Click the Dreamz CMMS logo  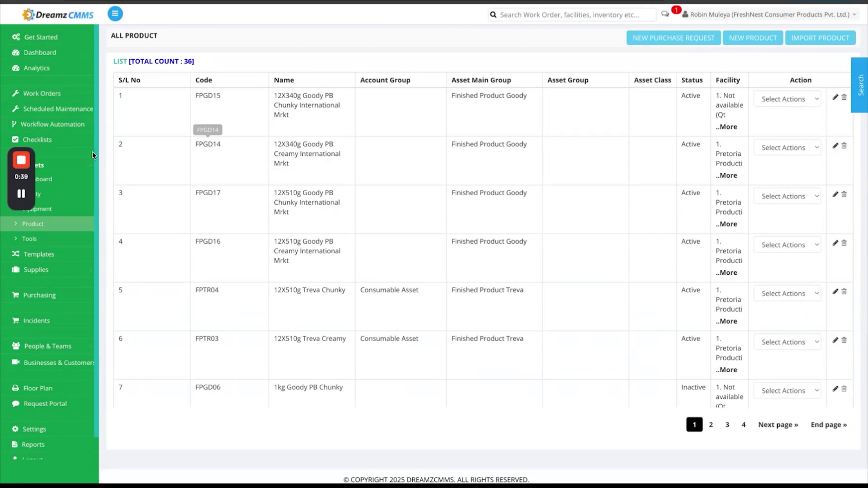(58, 15)
